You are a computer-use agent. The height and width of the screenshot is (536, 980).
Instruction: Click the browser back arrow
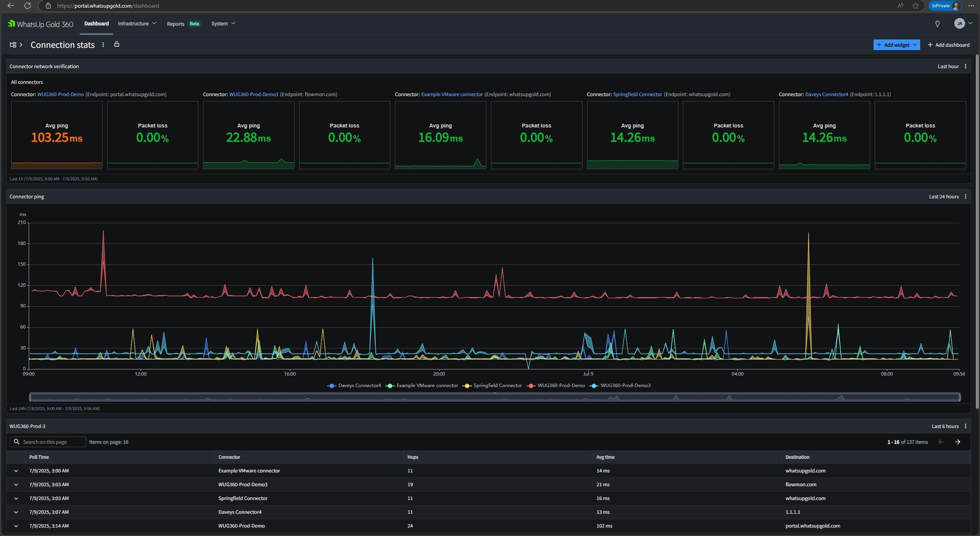(11, 6)
